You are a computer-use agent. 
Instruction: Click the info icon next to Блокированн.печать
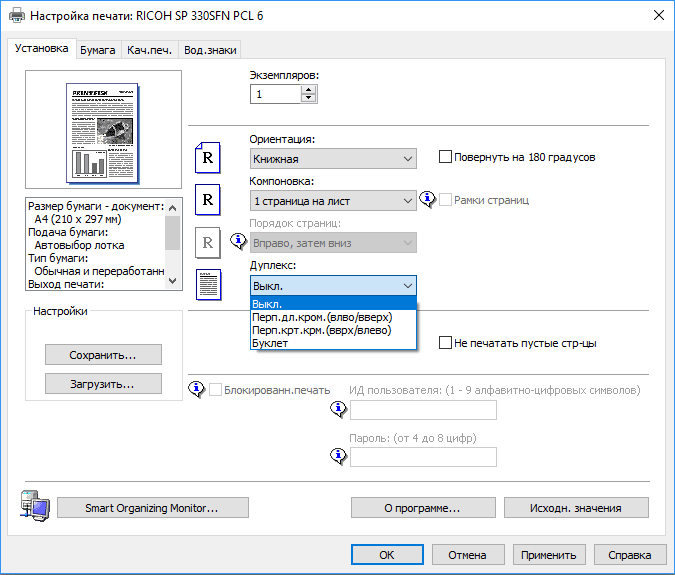coord(198,389)
